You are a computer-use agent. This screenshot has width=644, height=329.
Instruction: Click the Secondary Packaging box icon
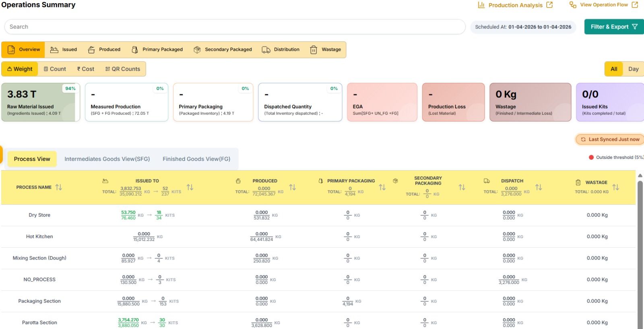395,181
